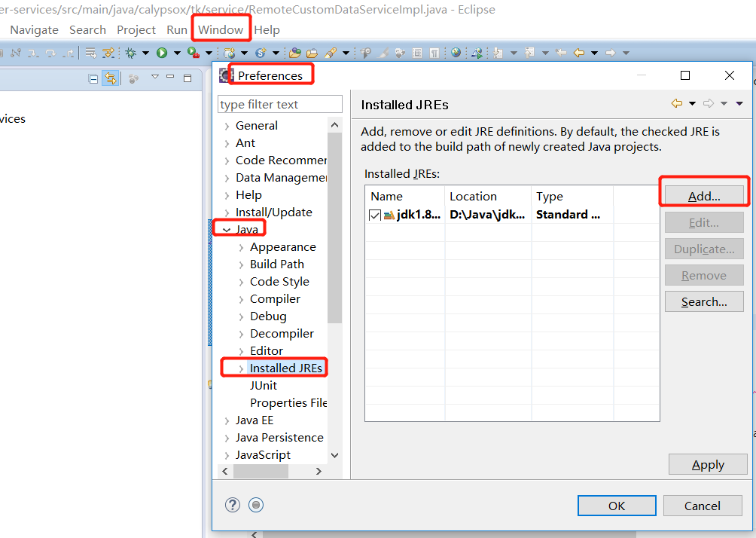Click Open Task plain folder toolbar icon
Image resolution: width=756 pixels, height=538 pixels.
[312, 53]
